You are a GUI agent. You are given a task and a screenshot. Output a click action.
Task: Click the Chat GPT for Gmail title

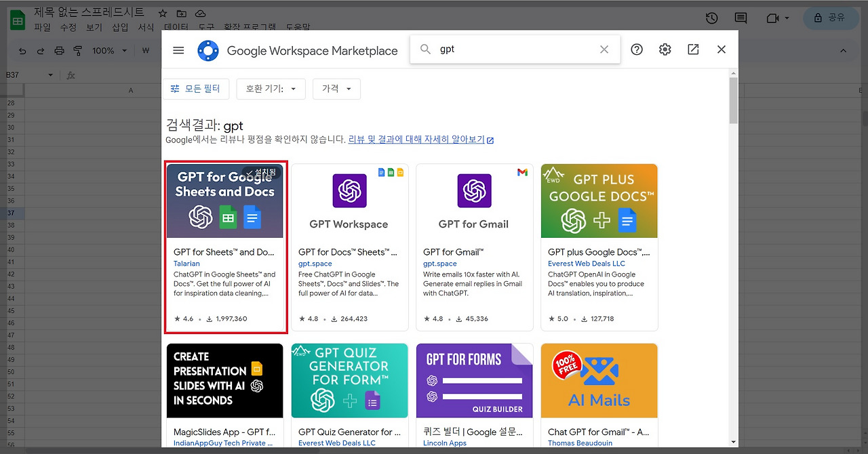click(599, 432)
